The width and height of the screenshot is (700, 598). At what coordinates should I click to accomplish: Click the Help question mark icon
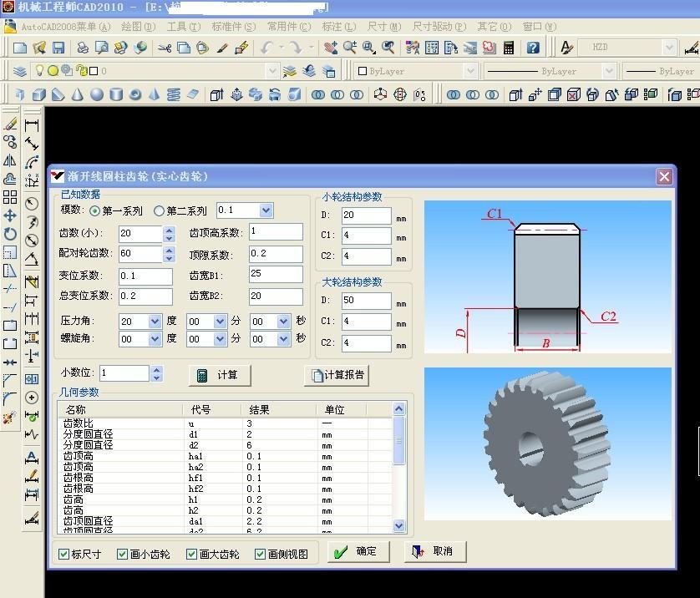click(534, 48)
